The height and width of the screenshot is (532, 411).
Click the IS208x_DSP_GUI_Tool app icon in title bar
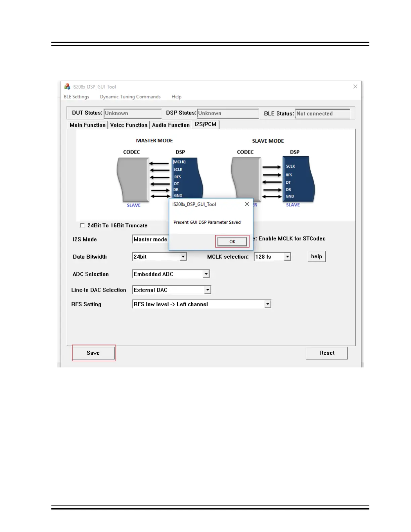[x=67, y=87]
